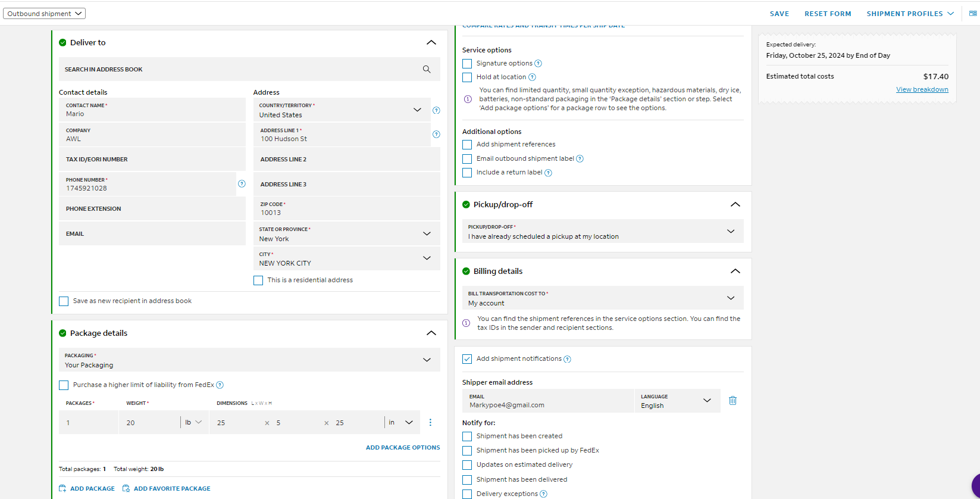Image resolution: width=980 pixels, height=499 pixels.
Task: Open help icon beside Address Line 1
Action: tap(436, 135)
